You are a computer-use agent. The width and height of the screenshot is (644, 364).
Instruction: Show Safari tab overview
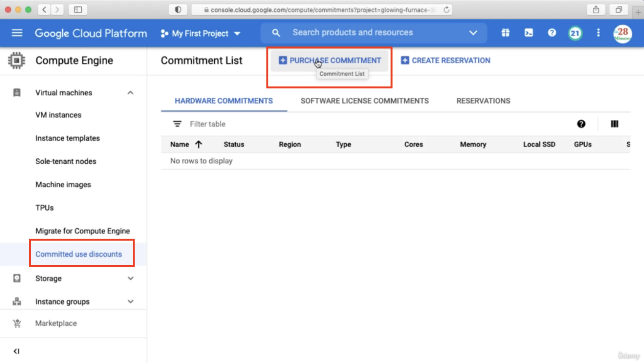[x=619, y=9]
